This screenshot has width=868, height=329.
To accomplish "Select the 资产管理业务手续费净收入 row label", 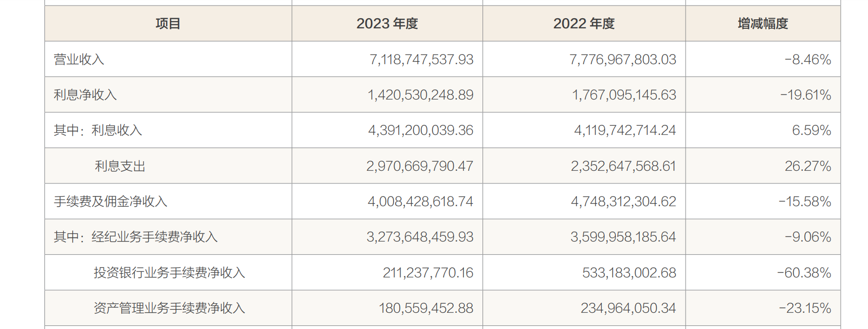I will 169,308.
